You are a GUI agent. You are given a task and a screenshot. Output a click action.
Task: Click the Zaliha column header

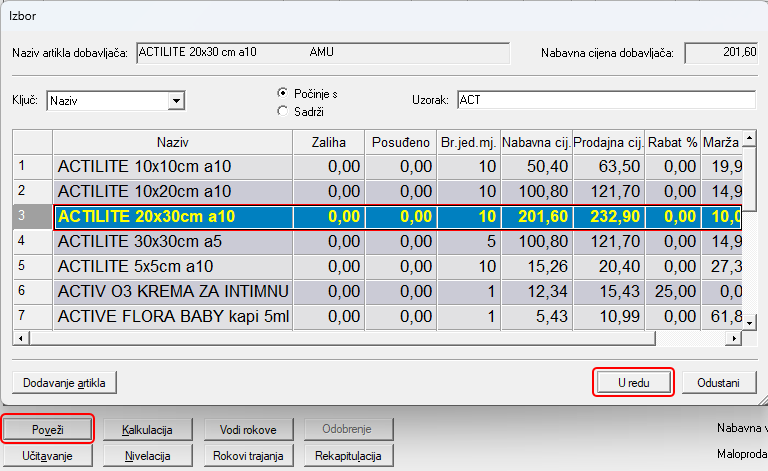(329, 142)
